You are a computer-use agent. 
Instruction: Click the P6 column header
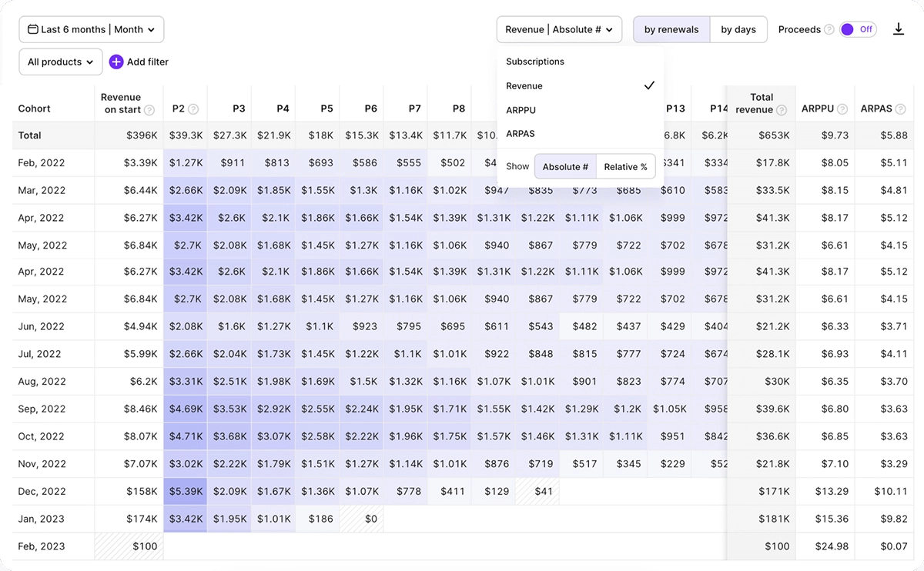coord(370,109)
